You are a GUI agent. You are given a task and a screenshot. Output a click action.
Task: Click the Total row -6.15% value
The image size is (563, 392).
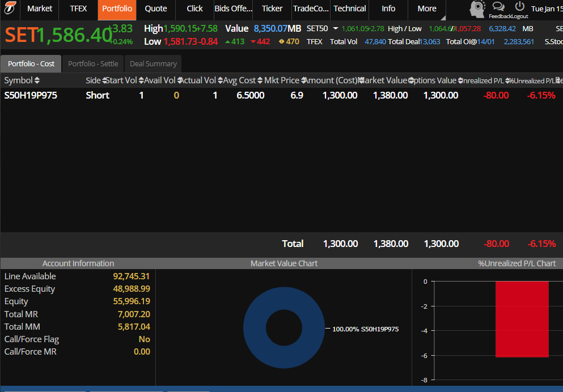click(x=542, y=244)
